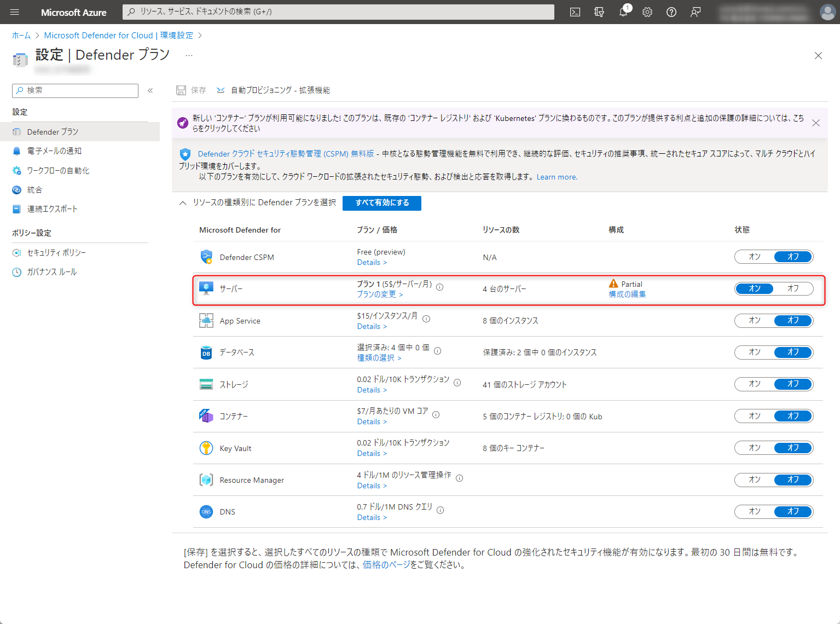The image size is (840, 624).
Task: Open 自動プロビジョニング - 拡張機能
Action: tap(273, 90)
